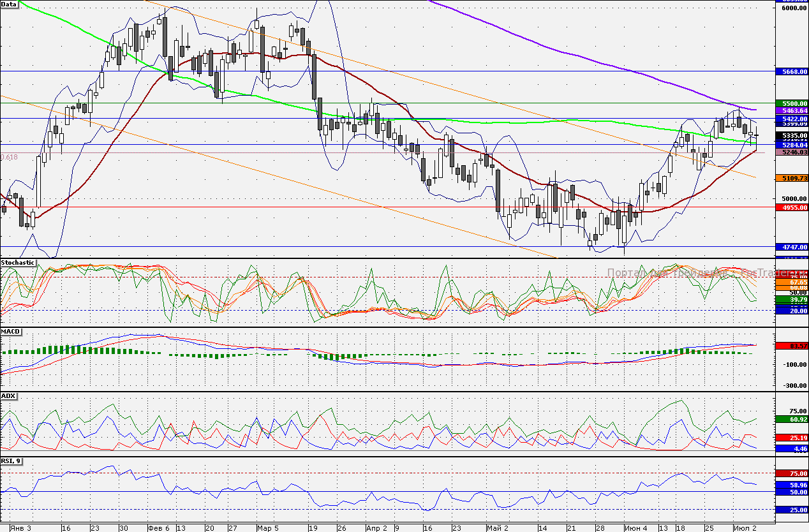
Task: Click the Июн 4 date label
Action: [636, 528]
